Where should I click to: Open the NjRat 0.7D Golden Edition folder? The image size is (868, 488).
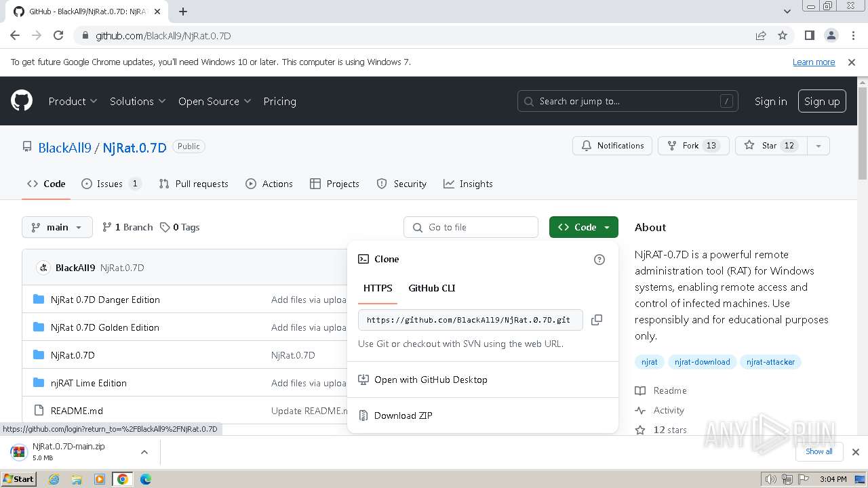point(104,327)
